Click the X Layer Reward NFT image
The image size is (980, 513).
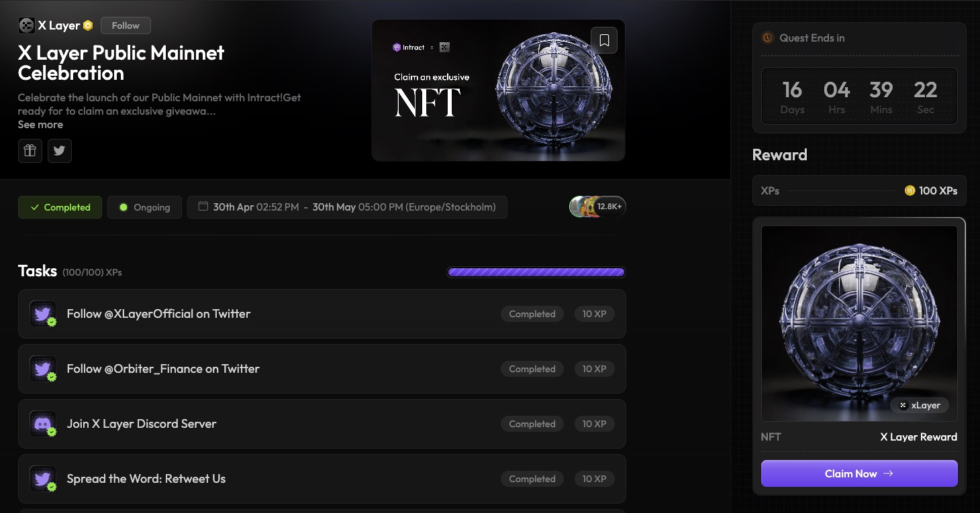point(859,323)
